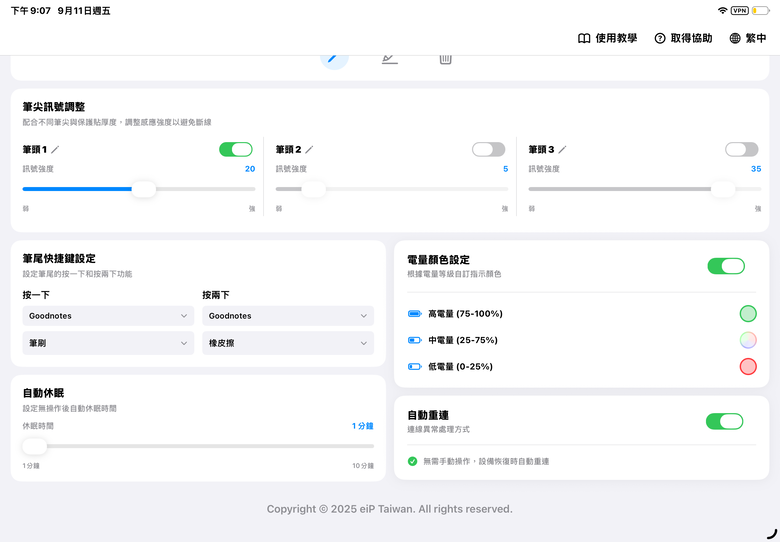Click the green check icon under 自動重連
780x542 pixels.
click(412, 461)
